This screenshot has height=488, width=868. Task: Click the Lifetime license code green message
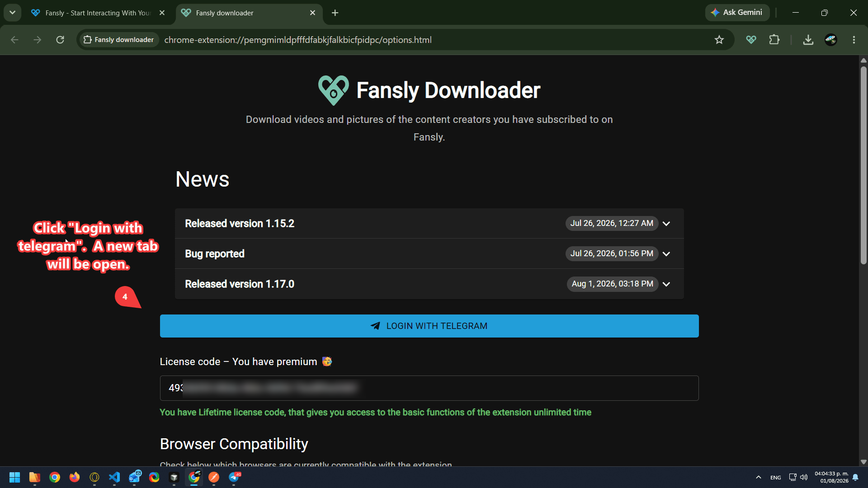click(375, 412)
